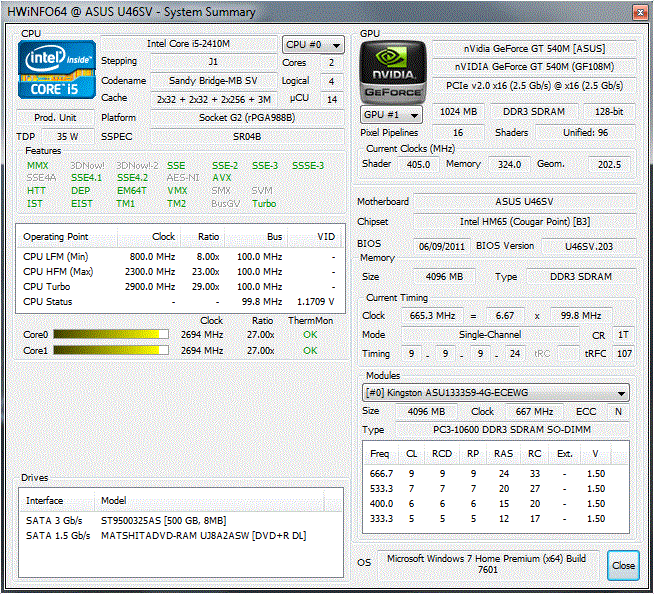
Task: Click the Single-Channel mode field
Action: pos(490,335)
